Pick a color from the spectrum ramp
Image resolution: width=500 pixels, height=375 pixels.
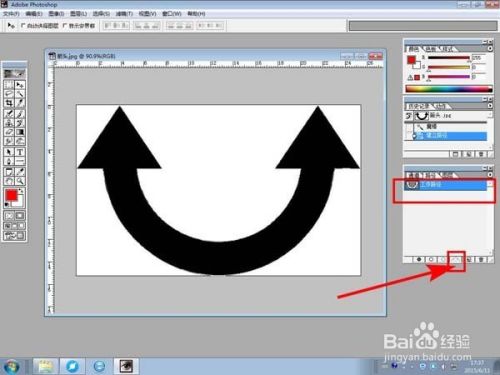pos(449,89)
